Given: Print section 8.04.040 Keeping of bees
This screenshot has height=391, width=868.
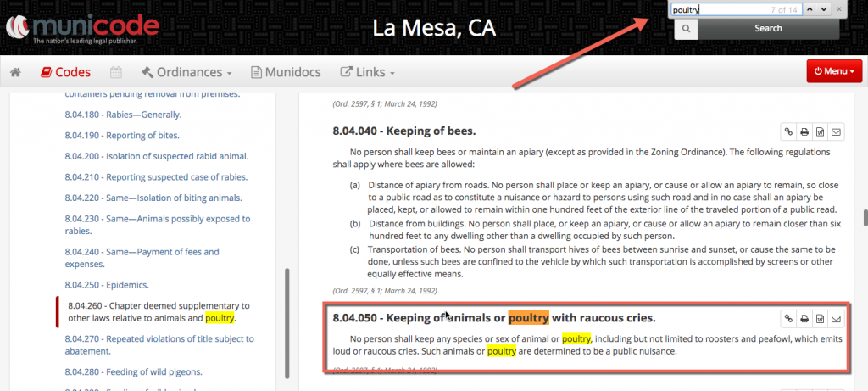Looking at the screenshot, I should [x=804, y=131].
